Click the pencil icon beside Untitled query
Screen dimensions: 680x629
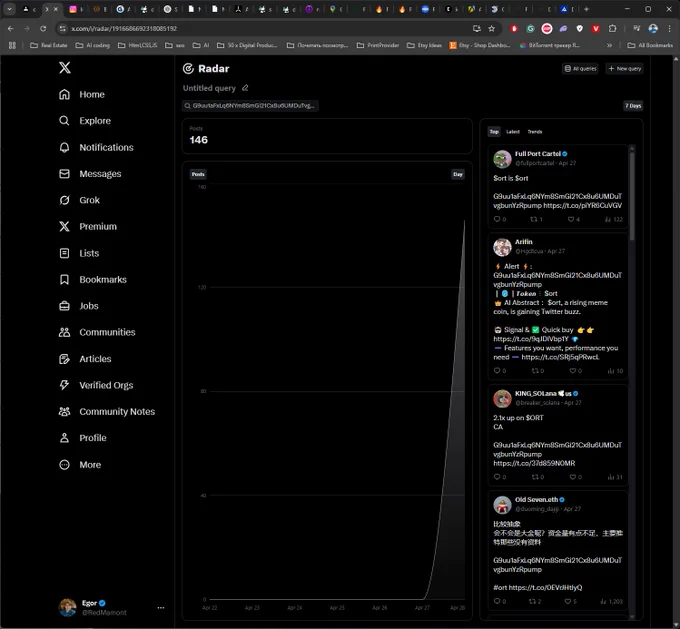[245, 88]
